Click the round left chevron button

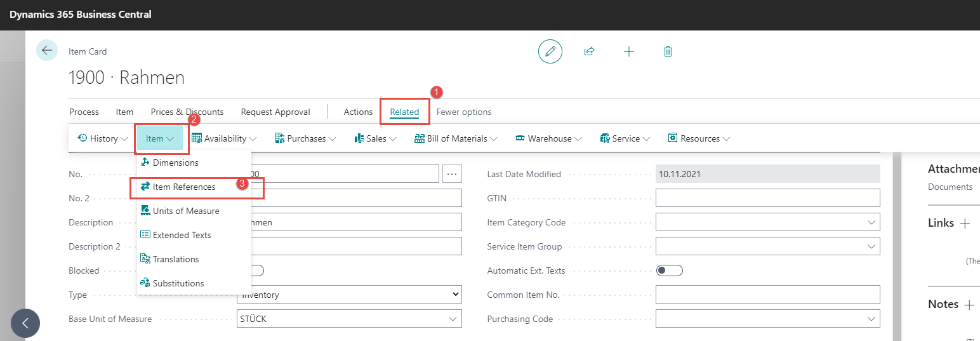tap(25, 323)
